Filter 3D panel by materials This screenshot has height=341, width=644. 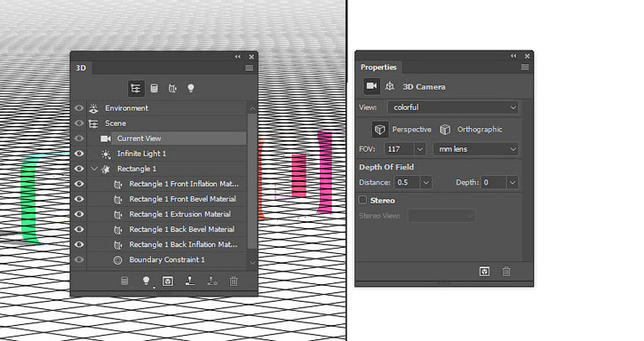coord(172,88)
